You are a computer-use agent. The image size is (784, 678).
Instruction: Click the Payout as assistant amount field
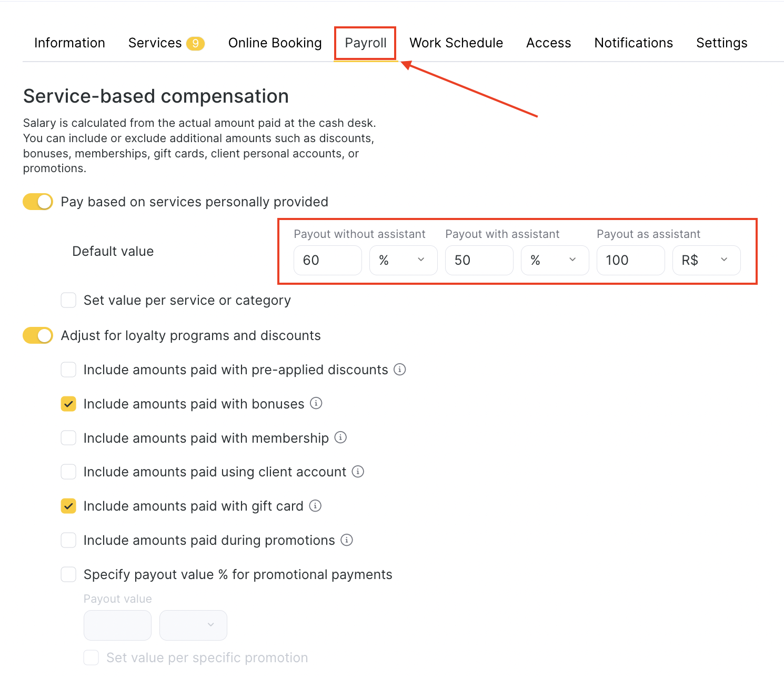coord(630,260)
